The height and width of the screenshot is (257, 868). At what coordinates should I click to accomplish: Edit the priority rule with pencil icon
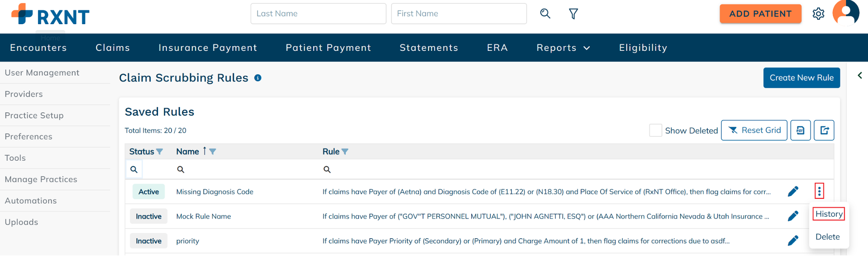pyautogui.click(x=793, y=241)
